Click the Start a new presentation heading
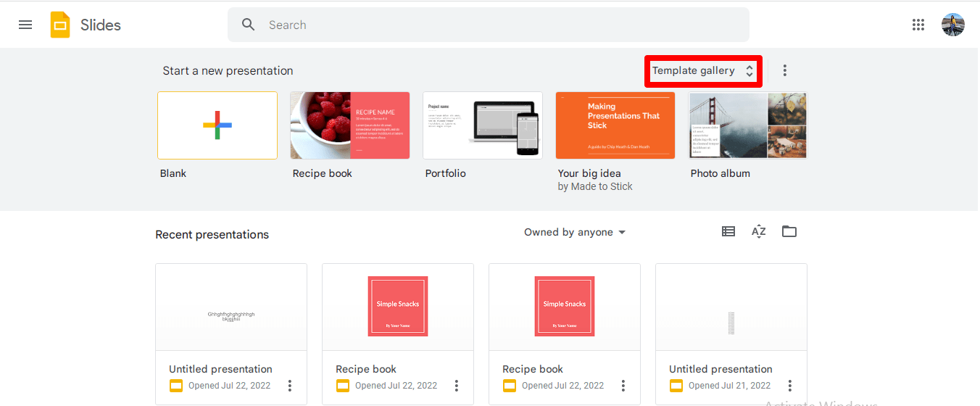 [x=228, y=70]
